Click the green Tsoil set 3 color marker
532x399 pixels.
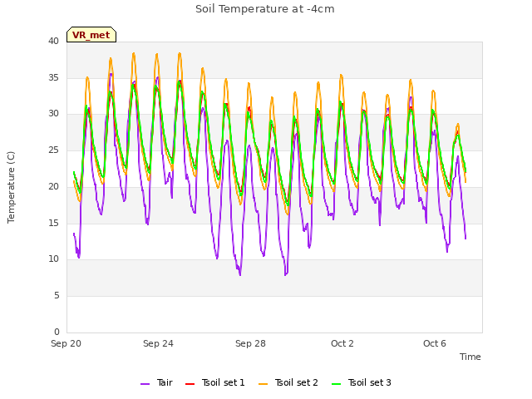[337, 384]
